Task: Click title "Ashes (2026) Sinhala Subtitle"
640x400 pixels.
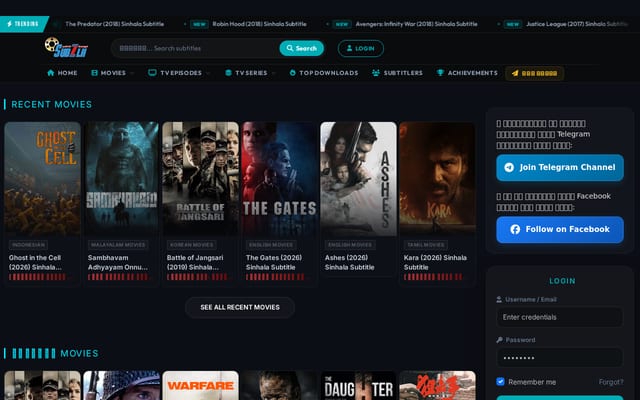Action: click(x=350, y=262)
